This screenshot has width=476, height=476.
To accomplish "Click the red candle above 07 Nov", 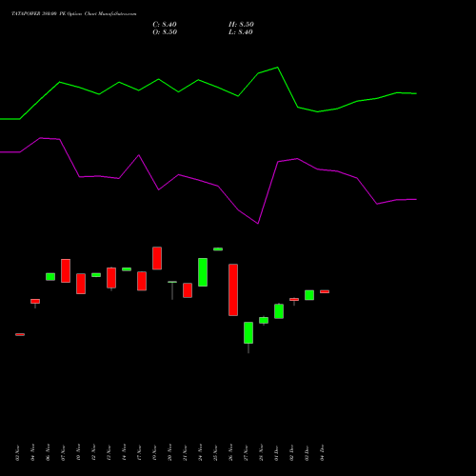I will (66, 270).
